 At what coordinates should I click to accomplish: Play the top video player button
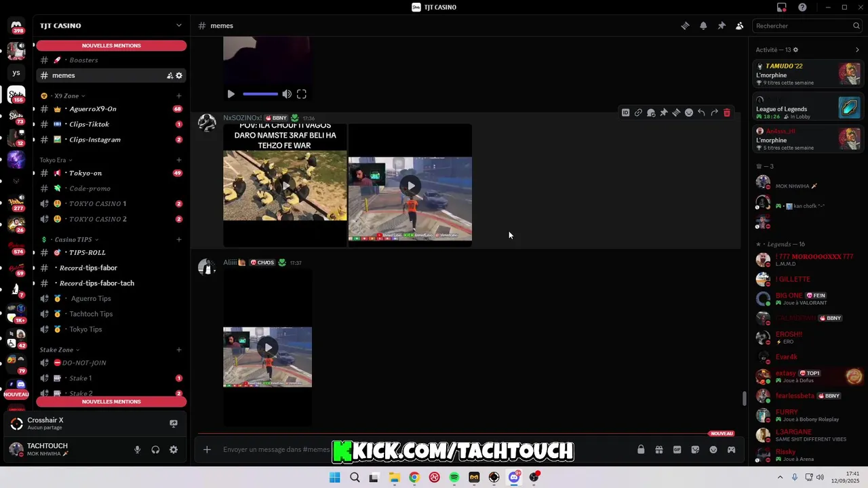(x=231, y=94)
